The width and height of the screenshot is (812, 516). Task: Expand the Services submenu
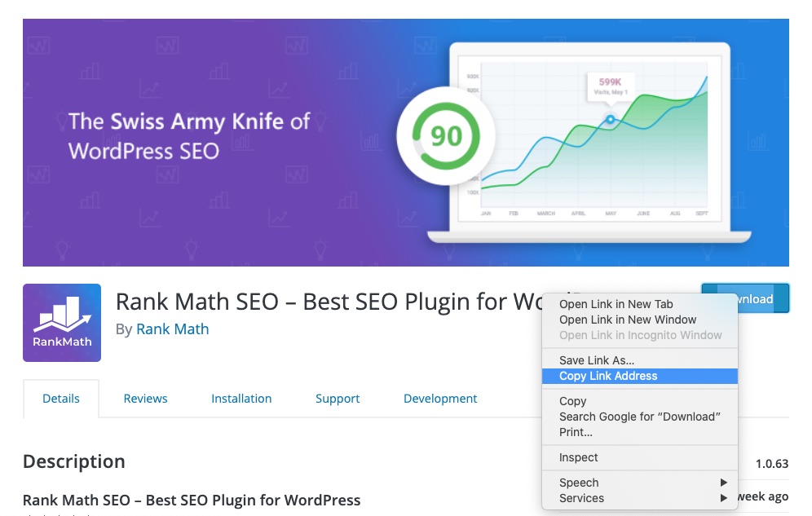[581, 498]
